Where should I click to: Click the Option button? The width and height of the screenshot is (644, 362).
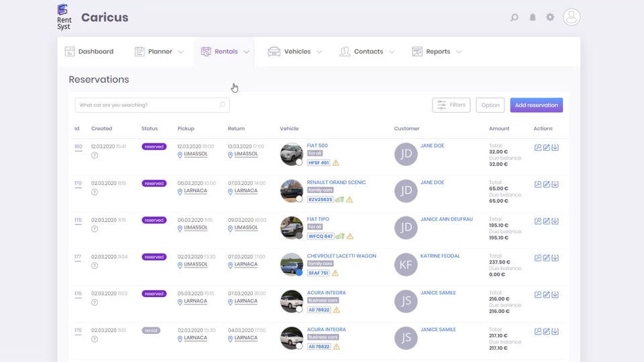[x=490, y=105]
